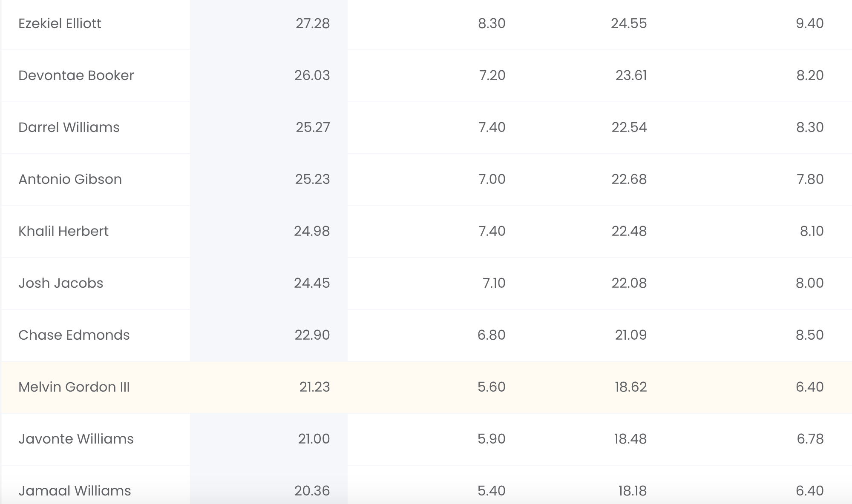Screen dimensions: 852x504
Task: Select Chase Edmonds in the list
Action: tap(74, 335)
